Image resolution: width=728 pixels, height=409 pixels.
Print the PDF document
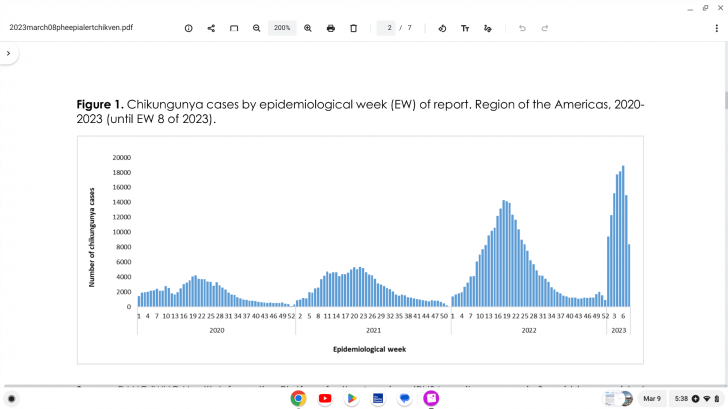tap(331, 28)
